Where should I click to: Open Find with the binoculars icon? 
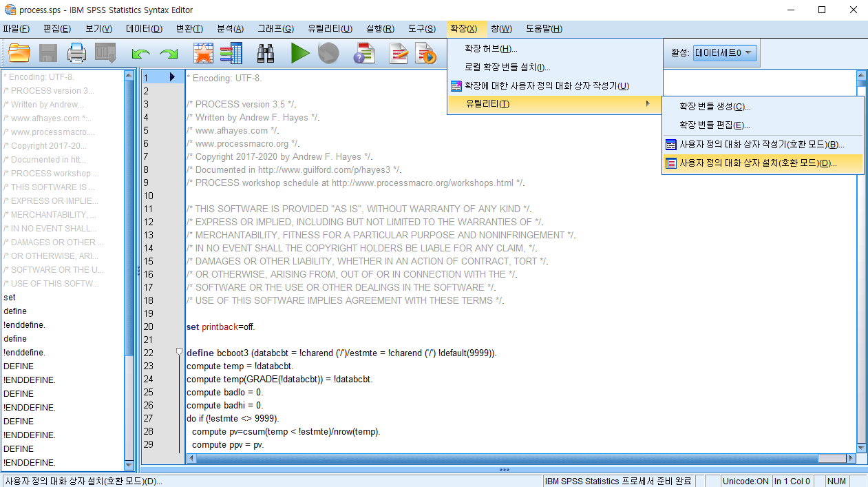[x=266, y=53]
